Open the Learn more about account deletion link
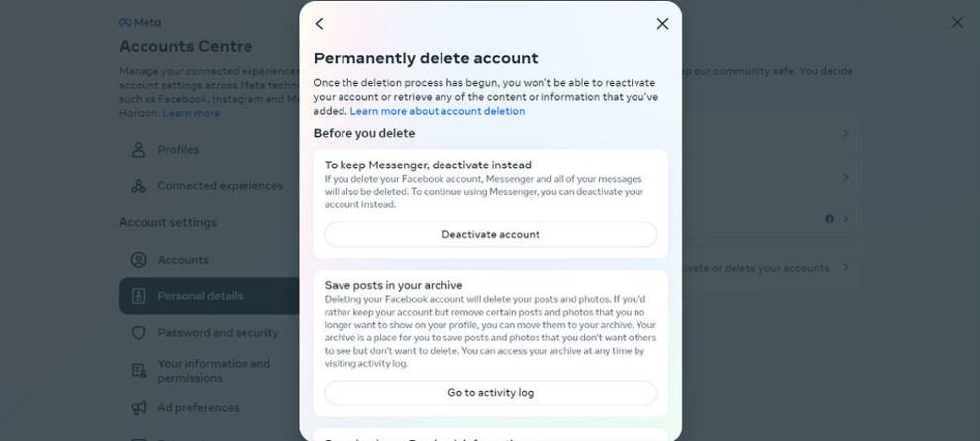Screen dimensions: 980x441 click(x=438, y=111)
